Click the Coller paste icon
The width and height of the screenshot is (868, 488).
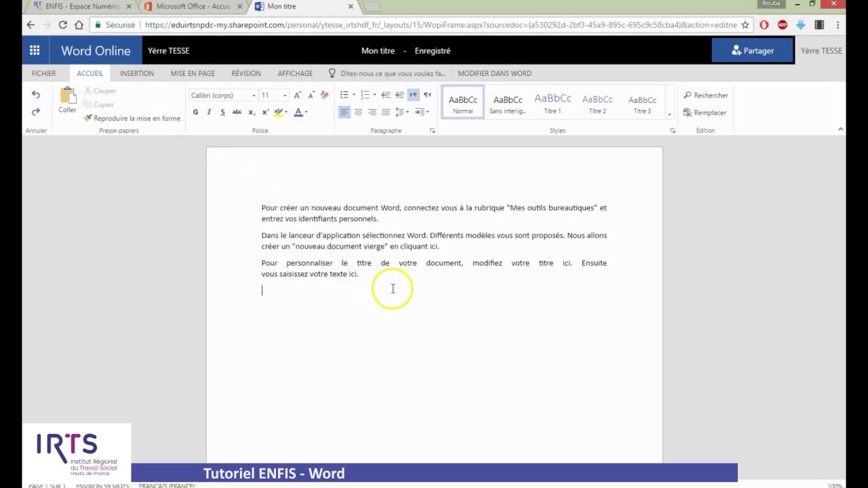pos(67,96)
